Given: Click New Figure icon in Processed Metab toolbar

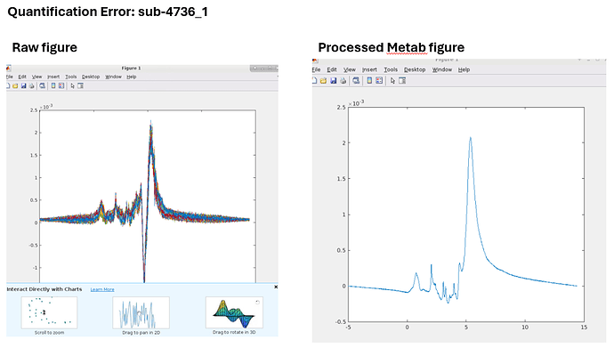Looking at the screenshot, I should coord(315,80).
